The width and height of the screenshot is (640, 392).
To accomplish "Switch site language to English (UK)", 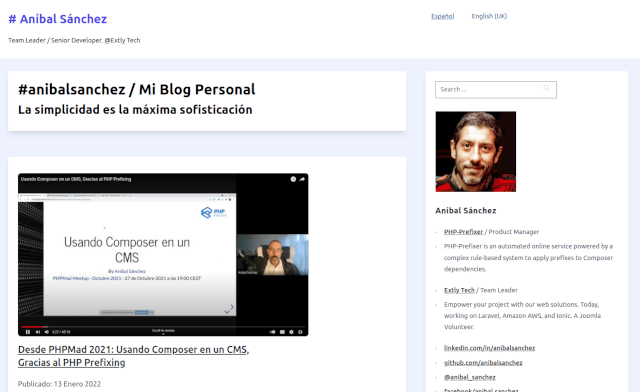I will pos(489,16).
